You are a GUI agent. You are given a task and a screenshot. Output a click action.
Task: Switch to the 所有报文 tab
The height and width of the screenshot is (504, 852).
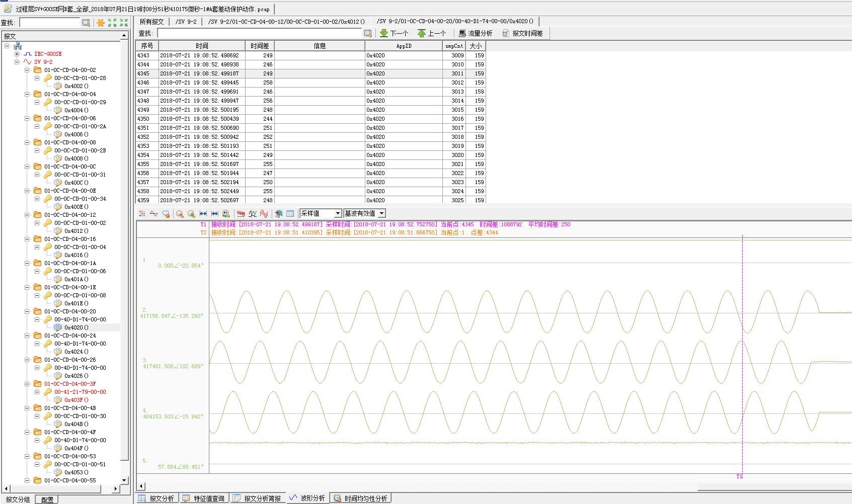[x=151, y=22]
